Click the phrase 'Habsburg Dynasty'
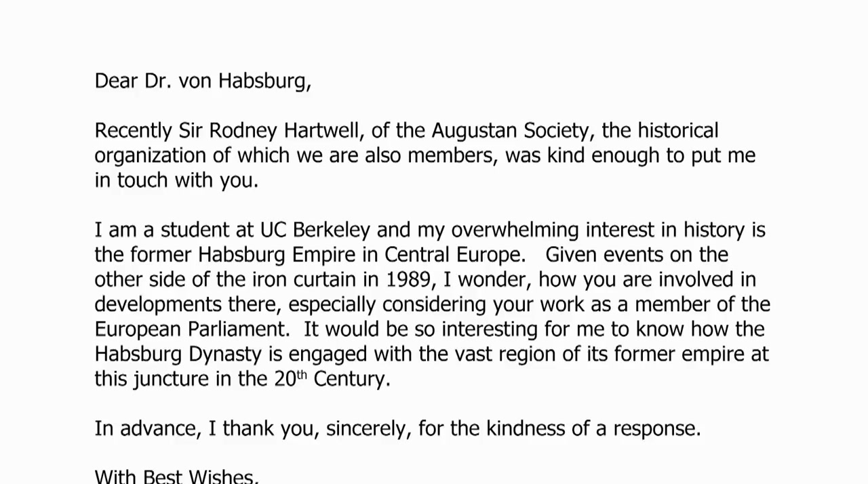This screenshot has height=484, width=868. (x=178, y=354)
